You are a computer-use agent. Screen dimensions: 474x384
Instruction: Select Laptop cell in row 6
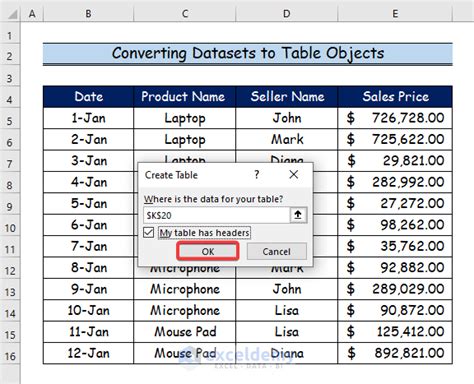point(185,139)
